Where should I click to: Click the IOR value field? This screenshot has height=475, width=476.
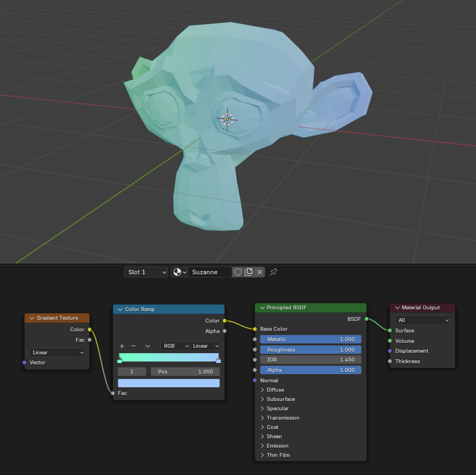point(311,360)
